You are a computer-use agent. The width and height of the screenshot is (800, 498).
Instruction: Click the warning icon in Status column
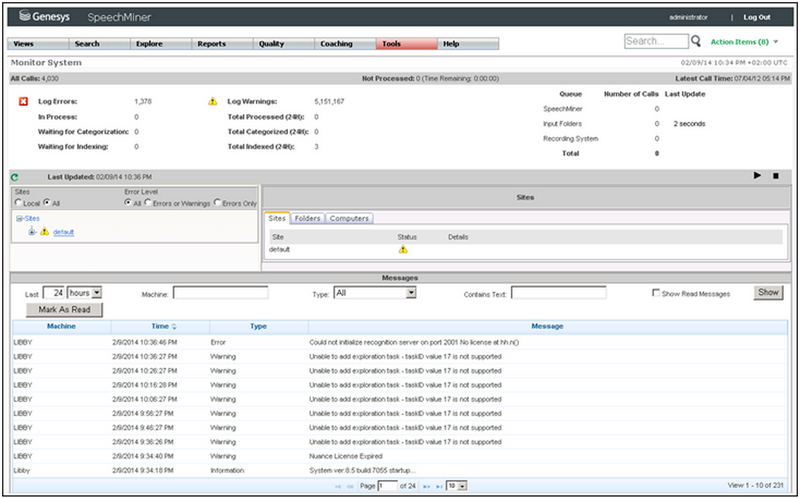click(x=403, y=249)
